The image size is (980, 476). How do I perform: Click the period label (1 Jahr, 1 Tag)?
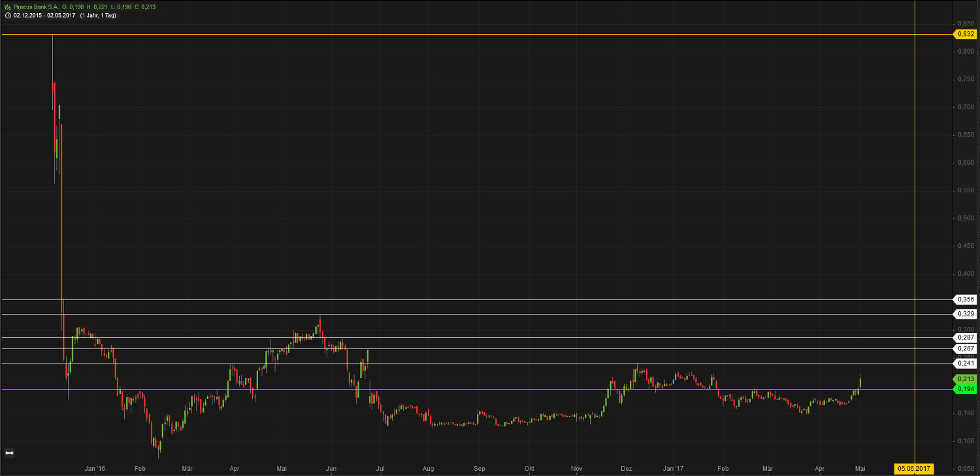[98, 15]
